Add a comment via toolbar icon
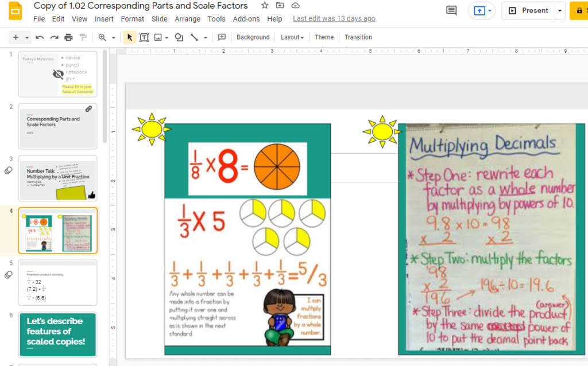The height and width of the screenshot is (366, 588). pos(222,37)
